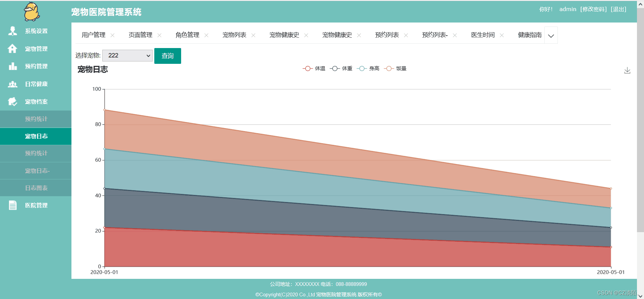Click the 宠物日志 chart title
644x299 pixels.
93,70
